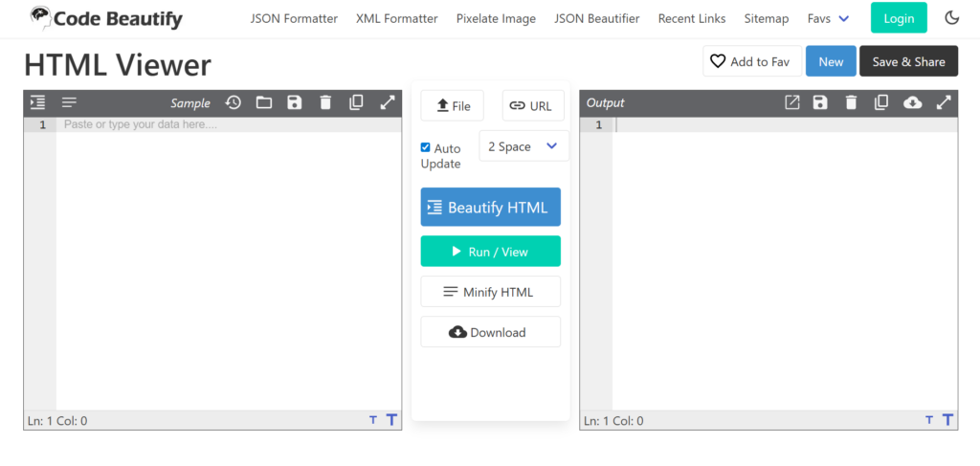This screenshot has height=466, width=980.
Task: Click the Save & Share button
Action: click(x=909, y=61)
